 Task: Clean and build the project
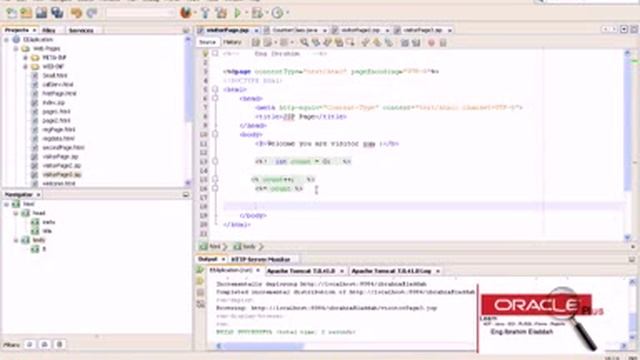click(221, 13)
